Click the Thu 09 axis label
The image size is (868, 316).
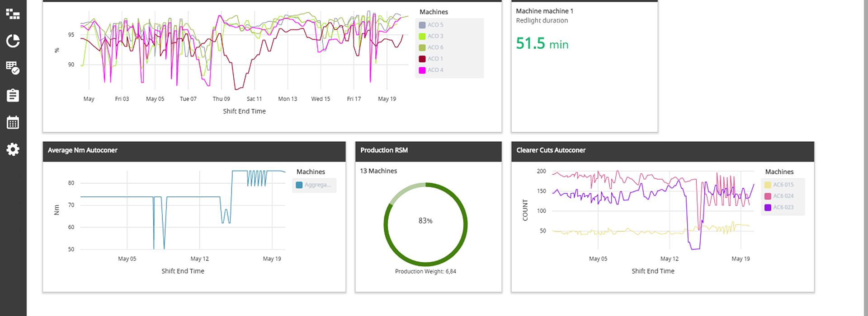pos(221,99)
